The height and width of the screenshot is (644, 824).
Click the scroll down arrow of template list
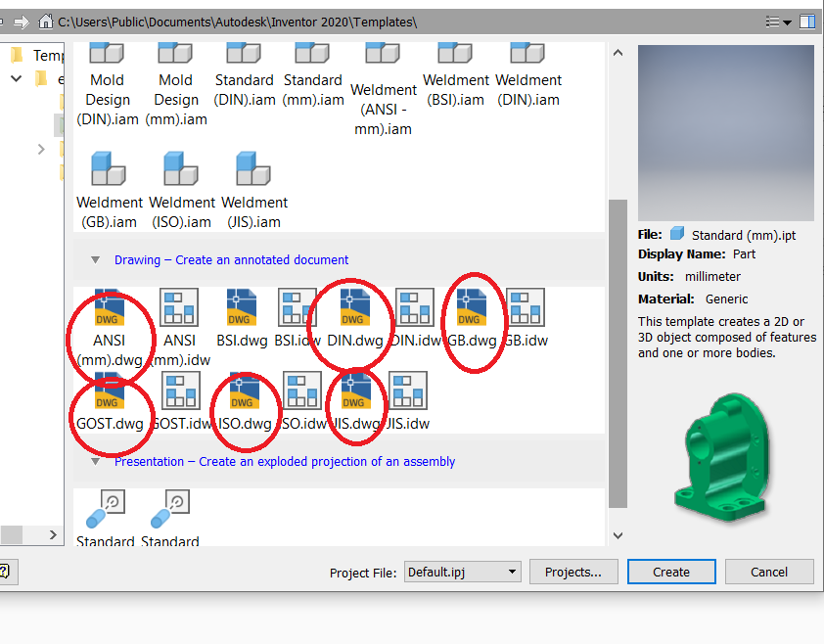pos(618,535)
